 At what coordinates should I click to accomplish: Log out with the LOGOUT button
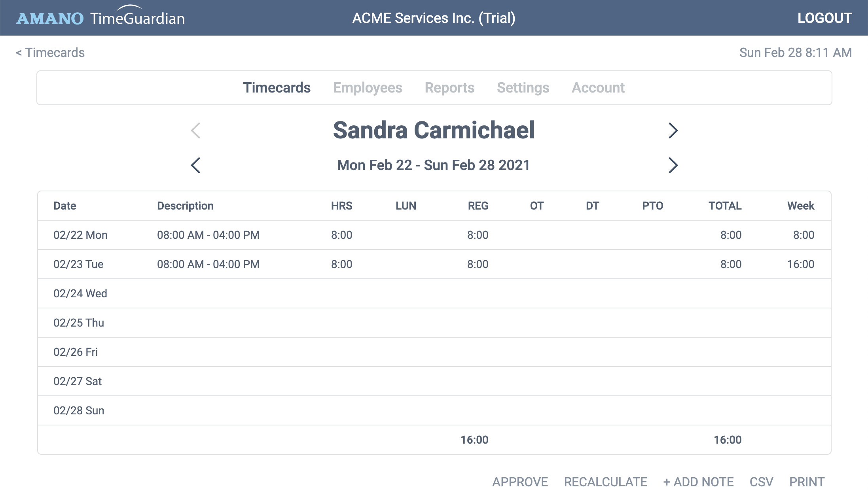(x=824, y=18)
